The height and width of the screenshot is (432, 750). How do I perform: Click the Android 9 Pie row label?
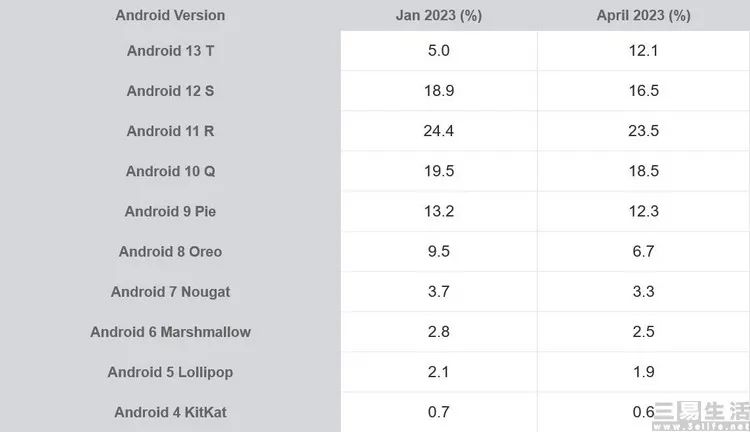(x=170, y=211)
